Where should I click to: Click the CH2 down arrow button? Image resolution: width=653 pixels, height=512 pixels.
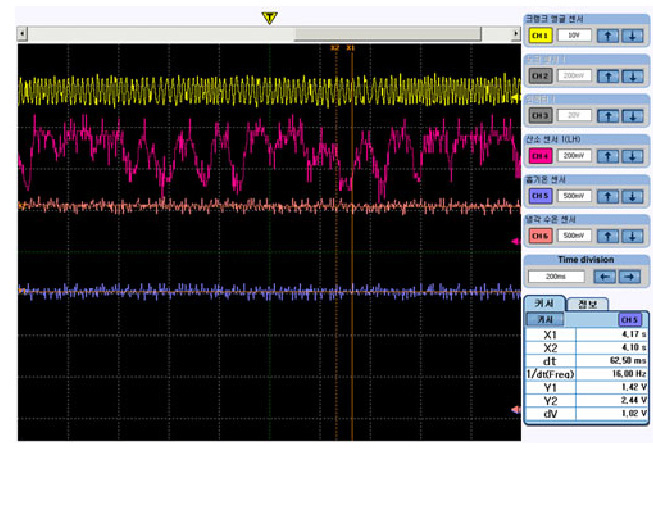click(632, 76)
